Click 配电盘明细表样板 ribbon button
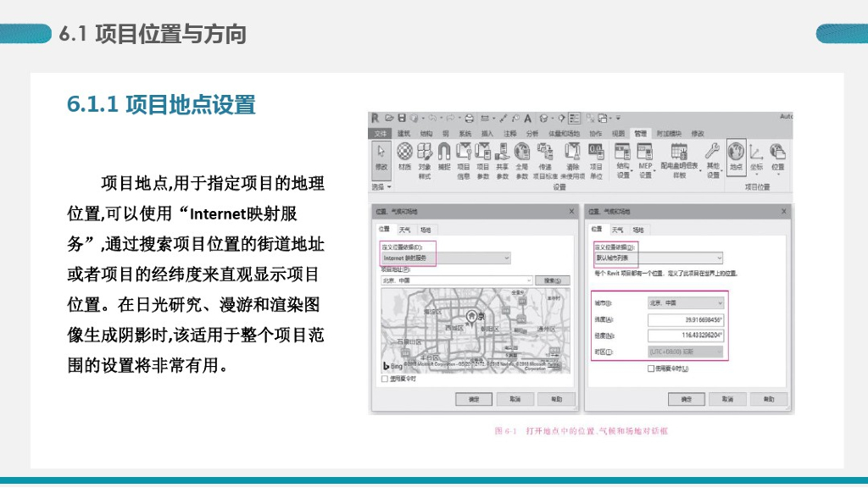The width and height of the screenshot is (868, 488). click(679, 160)
